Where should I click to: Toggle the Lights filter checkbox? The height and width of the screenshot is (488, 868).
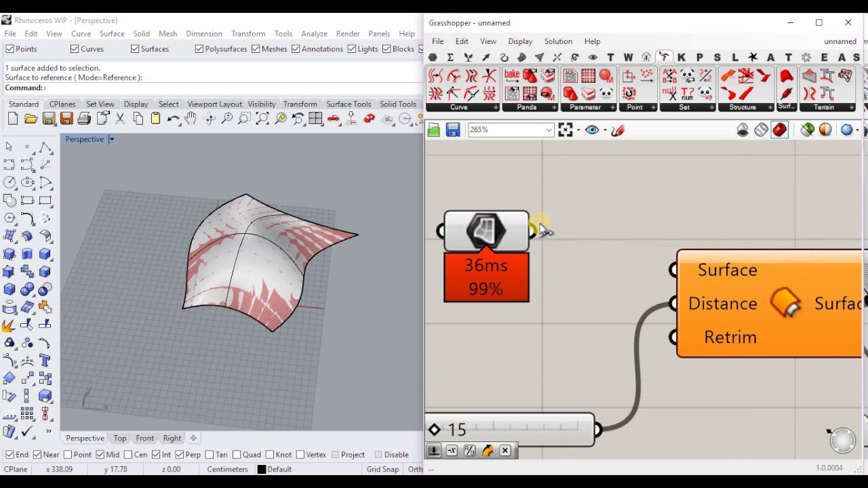(x=351, y=49)
